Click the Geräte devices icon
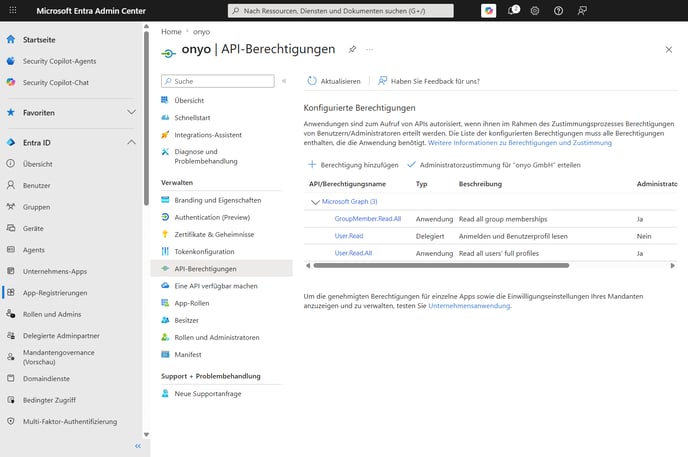 pos(11,228)
